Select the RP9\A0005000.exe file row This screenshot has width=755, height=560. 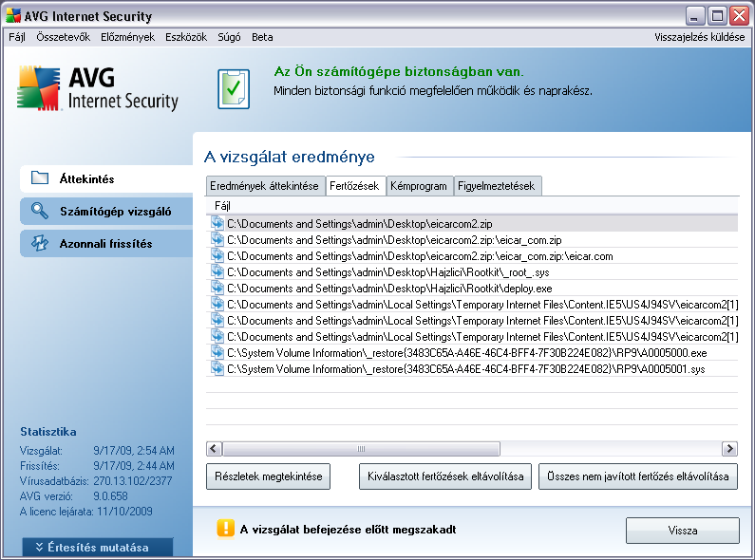coord(472,352)
